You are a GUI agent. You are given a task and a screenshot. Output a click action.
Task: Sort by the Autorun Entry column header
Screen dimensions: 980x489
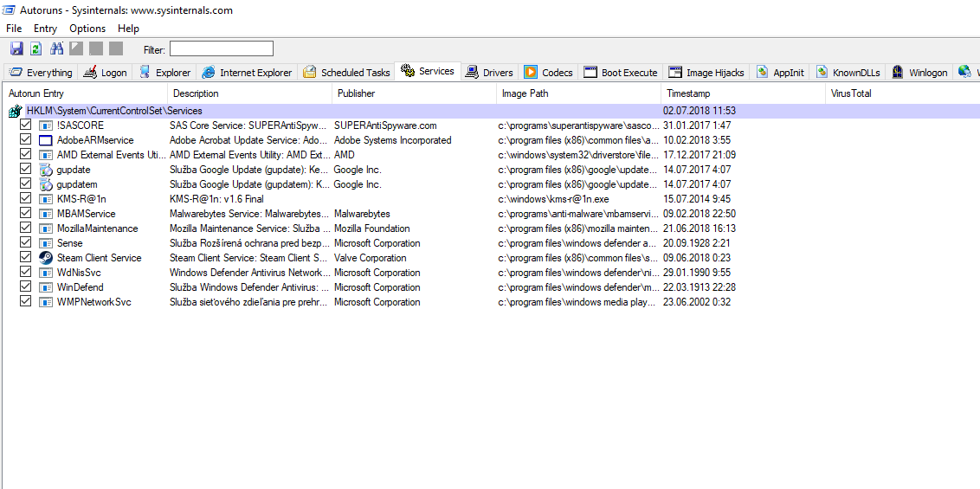coord(85,93)
